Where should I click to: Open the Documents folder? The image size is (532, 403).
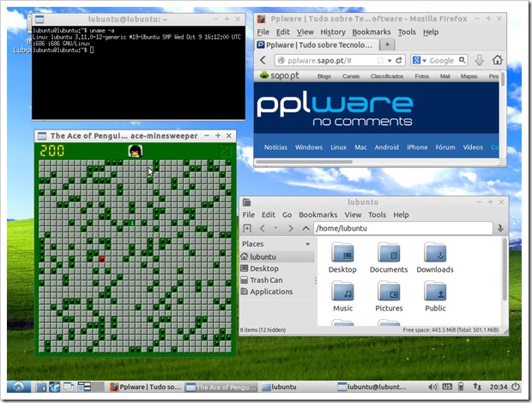point(389,258)
